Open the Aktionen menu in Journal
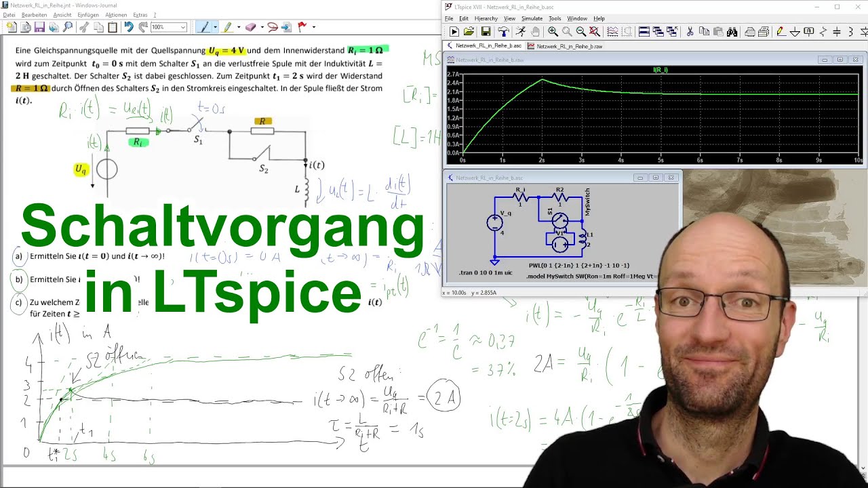The height and width of the screenshot is (488, 868). [x=116, y=15]
